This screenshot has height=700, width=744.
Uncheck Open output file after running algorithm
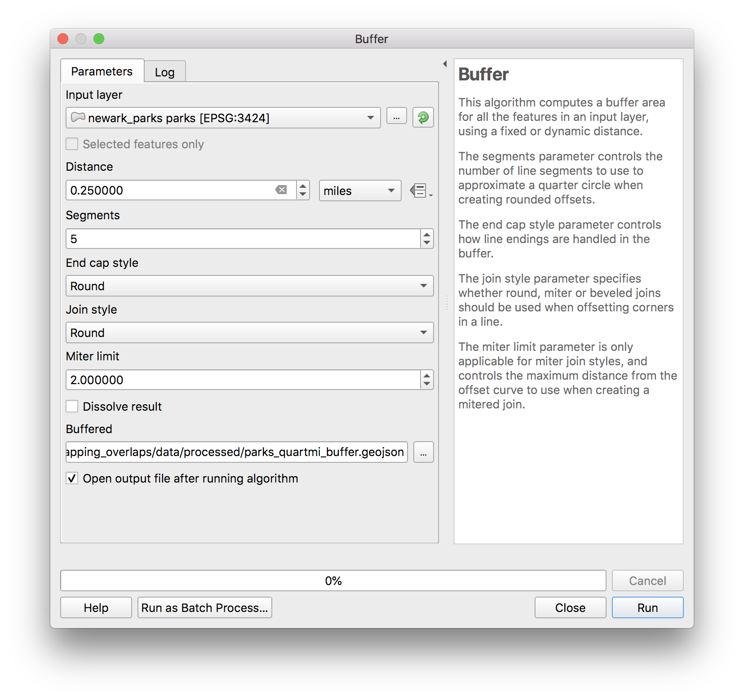tap(72, 478)
